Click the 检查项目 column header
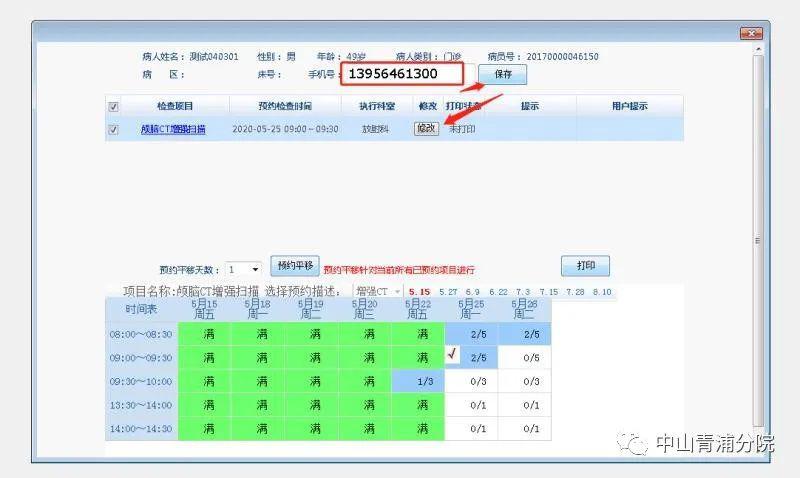 coord(174,106)
